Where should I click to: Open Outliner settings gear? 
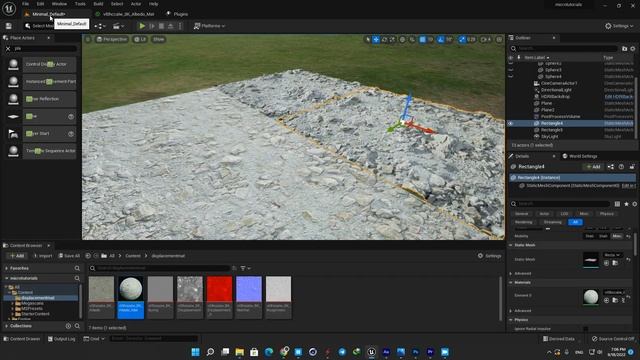633,49
